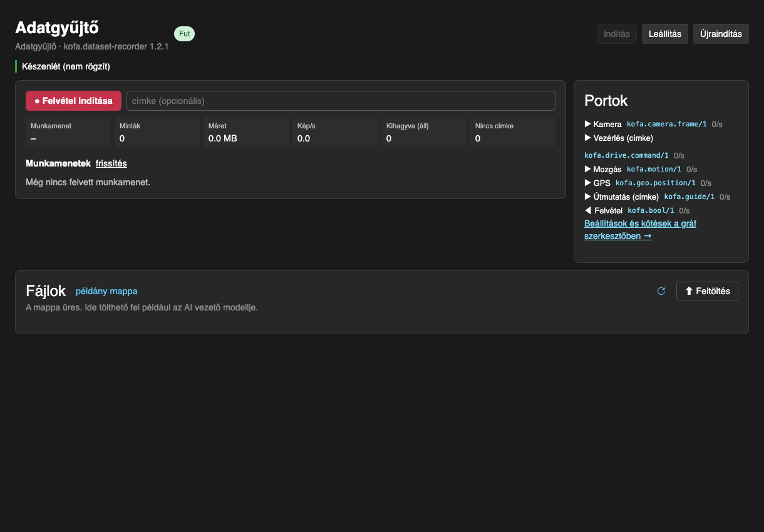
Task: Start recording with Felvétel indítása
Action: pos(73,101)
